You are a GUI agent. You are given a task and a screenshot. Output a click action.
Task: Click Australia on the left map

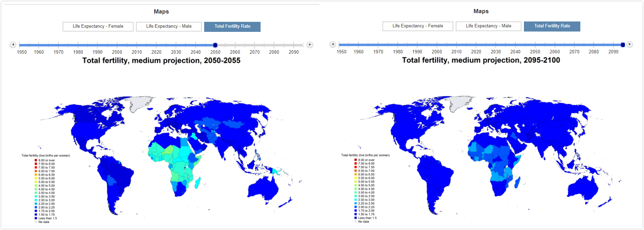coord(263,189)
